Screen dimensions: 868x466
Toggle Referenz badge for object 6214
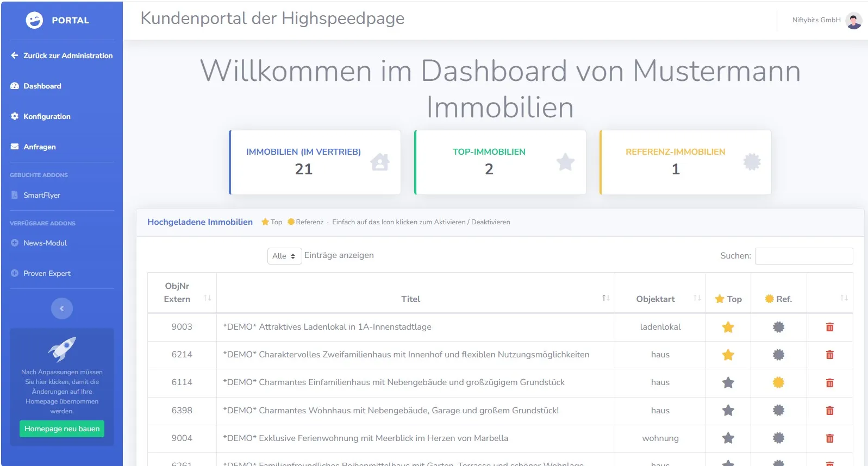pos(779,355)
